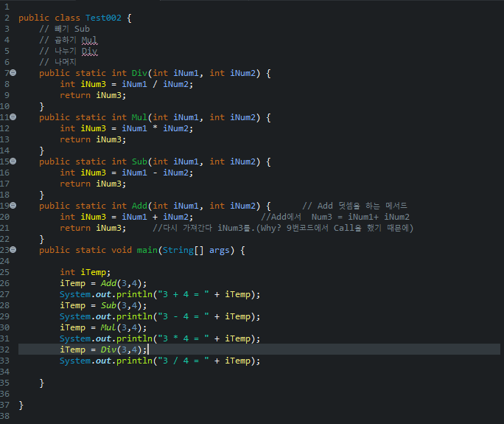504x424 pixels.
Task: Click the underlined word Div in comment
Action: (x=89, y=51)
